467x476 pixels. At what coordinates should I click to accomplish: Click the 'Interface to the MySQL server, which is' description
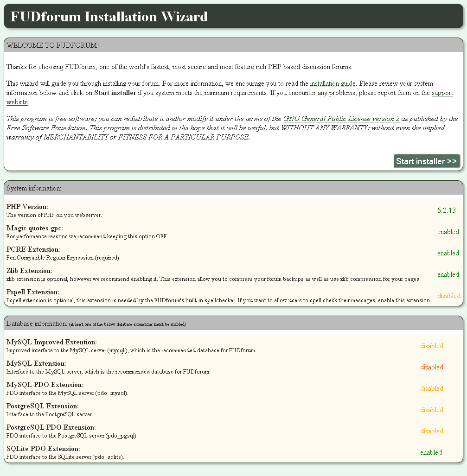click(108, 372)
